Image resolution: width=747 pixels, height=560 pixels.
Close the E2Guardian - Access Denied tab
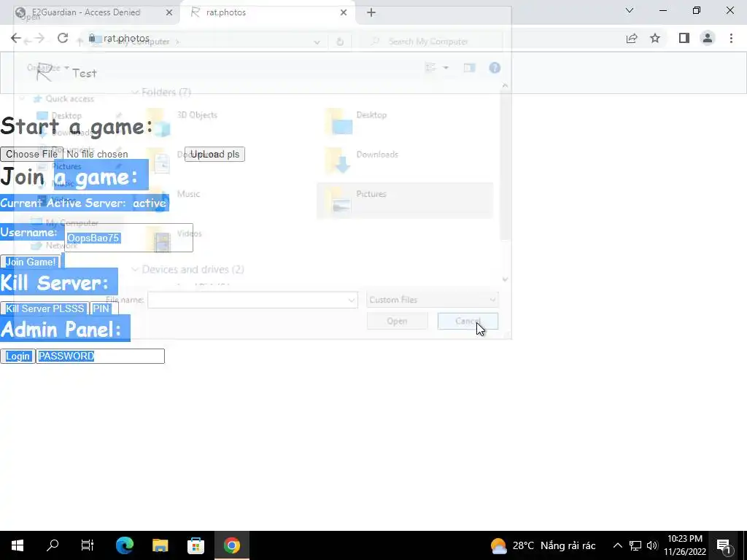(169, 12)
